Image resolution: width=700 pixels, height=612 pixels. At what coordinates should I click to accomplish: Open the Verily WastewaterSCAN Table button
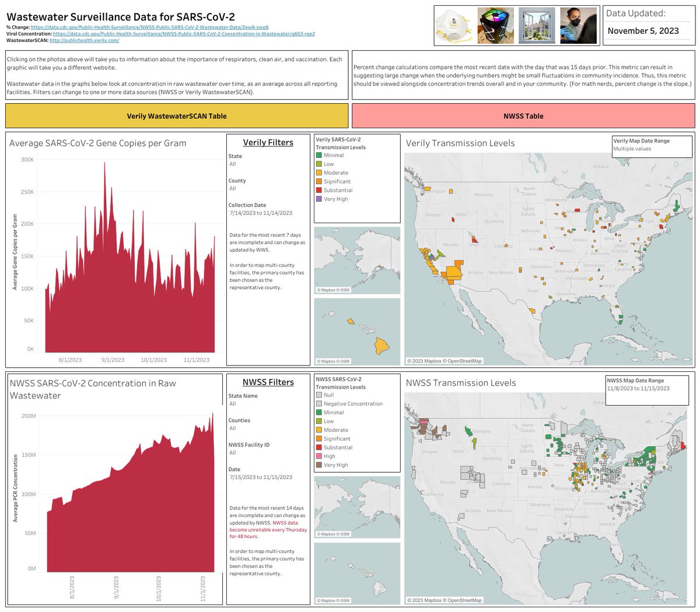pyautogui.click(x=177, y=116)
